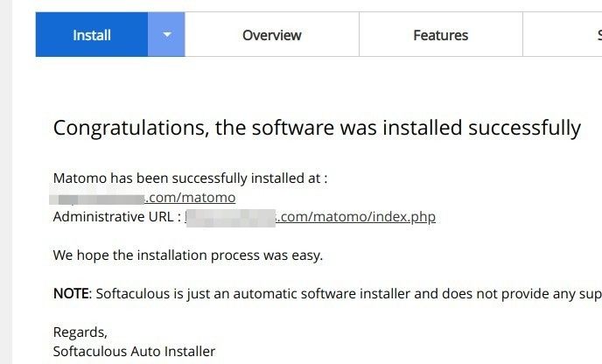Open the .com/matomo installation link
Viewport: 602px width, 364px height.
click(191, 198)
